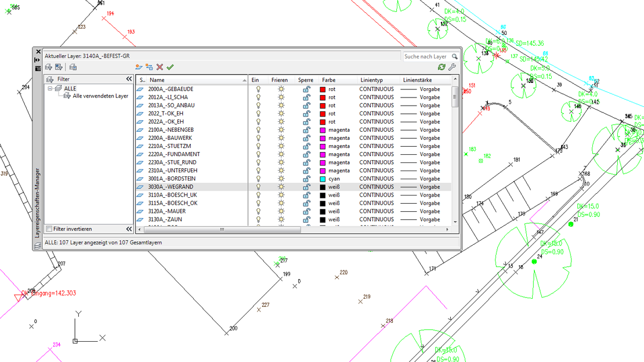Screen dimensions: 644x362
Task: Click linetype CONTINUOUS of 2022A_-OK_EH layer
Action: click(x=377, y=122)
